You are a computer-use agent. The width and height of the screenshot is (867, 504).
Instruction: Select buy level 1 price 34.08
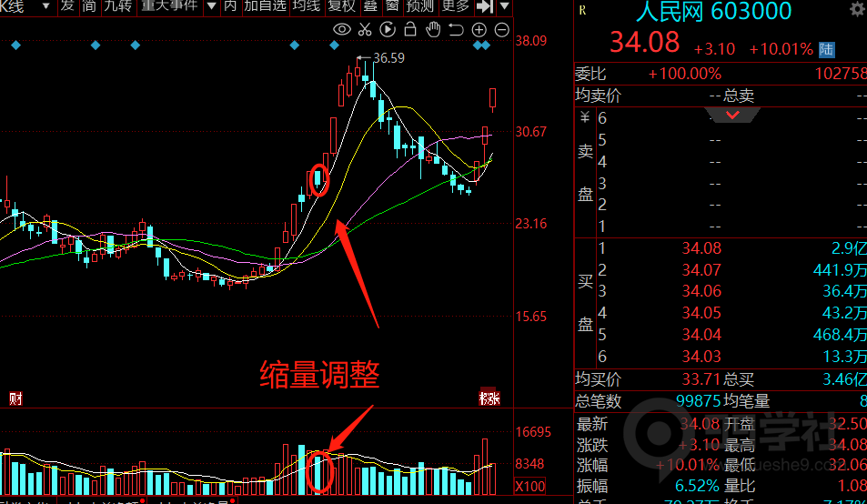(701, 248)
